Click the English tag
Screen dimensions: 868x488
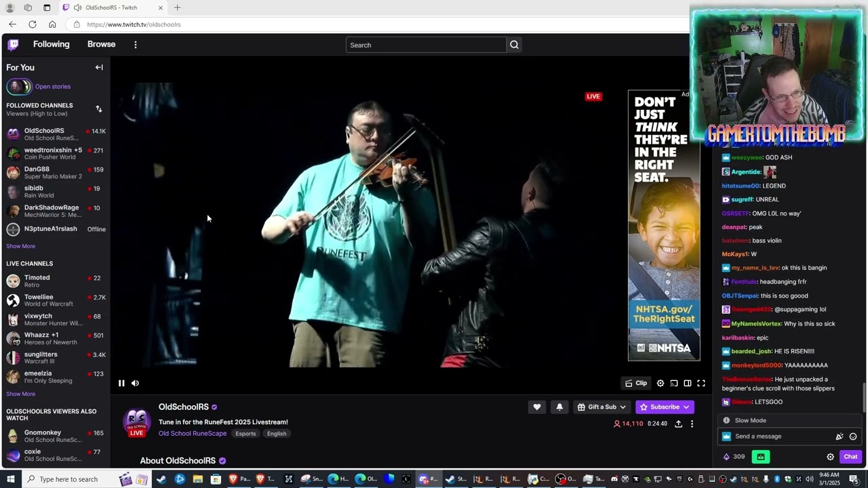point(277,434)
